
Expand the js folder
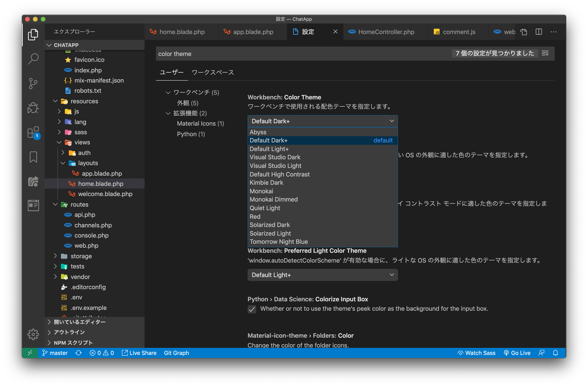point(59,111)
